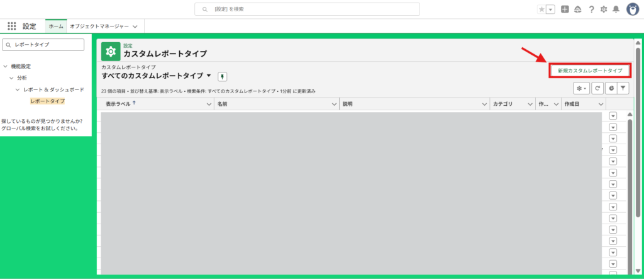Open カテゴリ column actions chevron

tap(530, 105)
